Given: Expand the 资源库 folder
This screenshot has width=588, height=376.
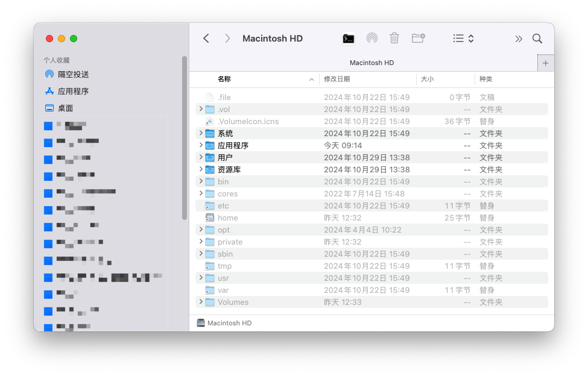Looking at the screenshot, I should (x=201, y=169).
